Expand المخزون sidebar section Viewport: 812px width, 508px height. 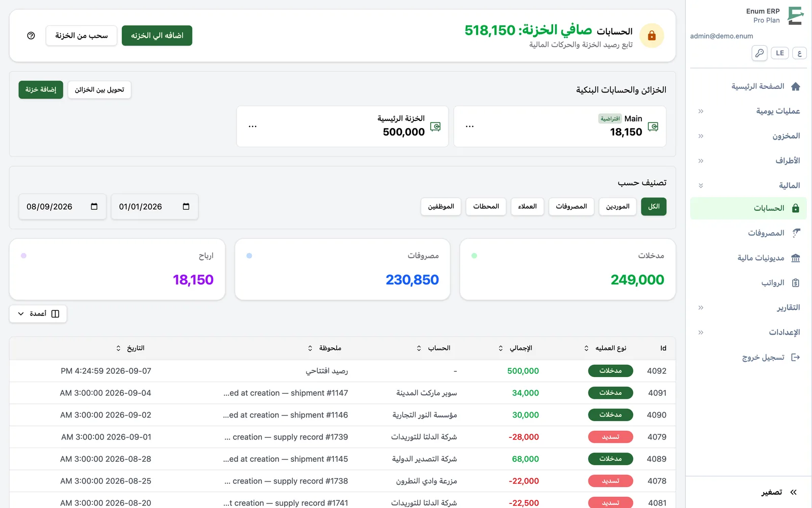(749, 136)
